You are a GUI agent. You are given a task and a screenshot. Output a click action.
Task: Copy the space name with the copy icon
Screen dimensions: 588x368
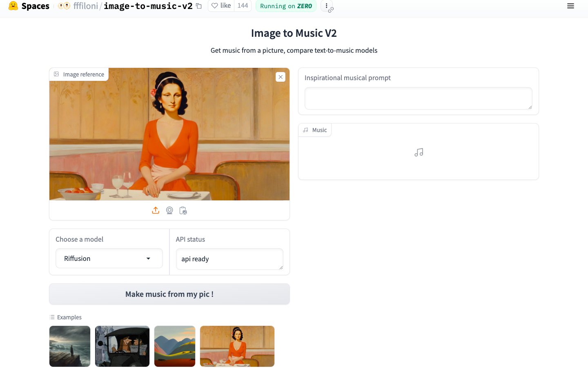(199, 6)
